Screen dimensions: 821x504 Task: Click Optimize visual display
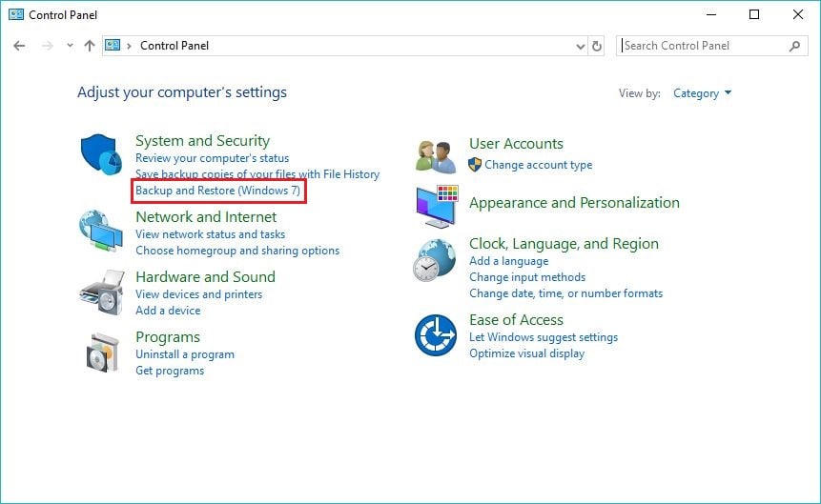coord(526,353)
